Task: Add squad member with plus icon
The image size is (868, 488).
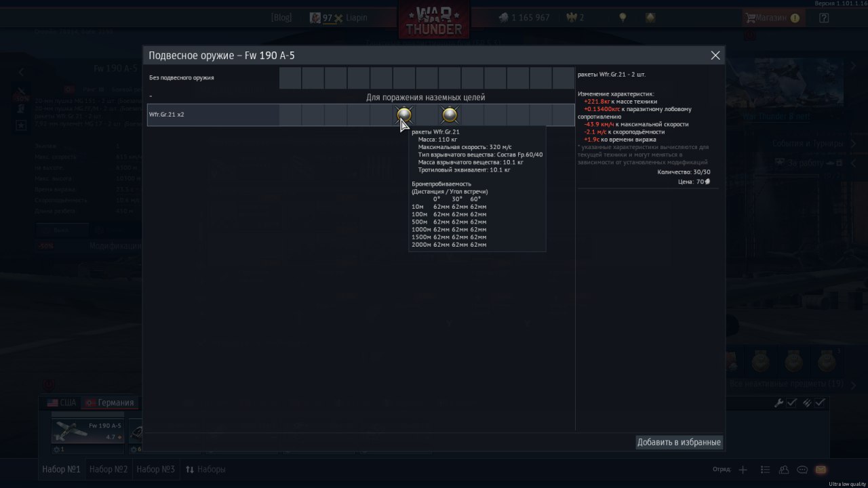Action: tap(743, 469)
